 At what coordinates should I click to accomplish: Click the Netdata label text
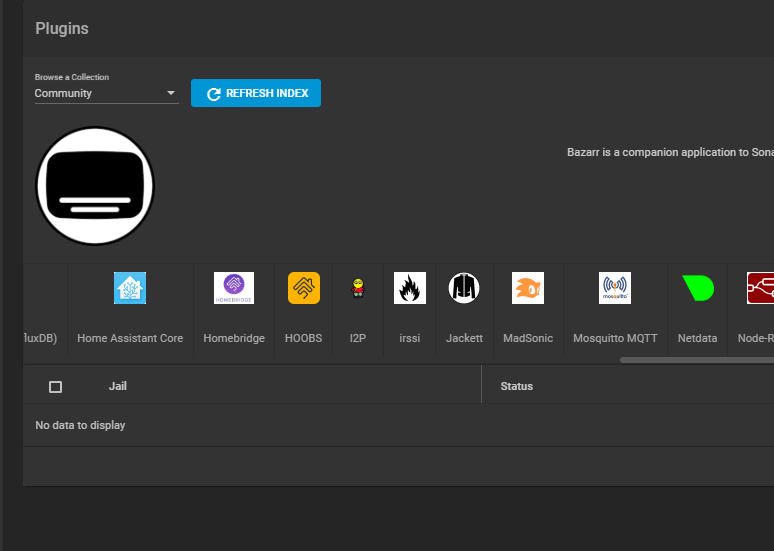point(697,338)
